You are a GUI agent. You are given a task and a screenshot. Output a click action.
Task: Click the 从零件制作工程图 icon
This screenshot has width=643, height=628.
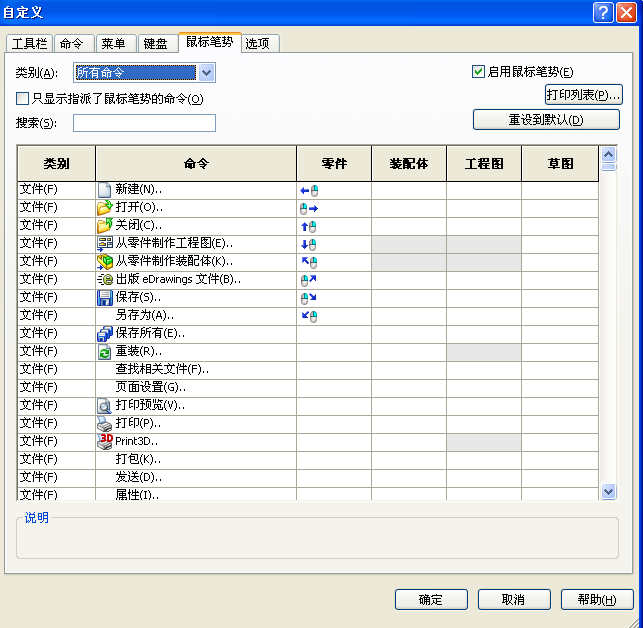tap(105, 244)
